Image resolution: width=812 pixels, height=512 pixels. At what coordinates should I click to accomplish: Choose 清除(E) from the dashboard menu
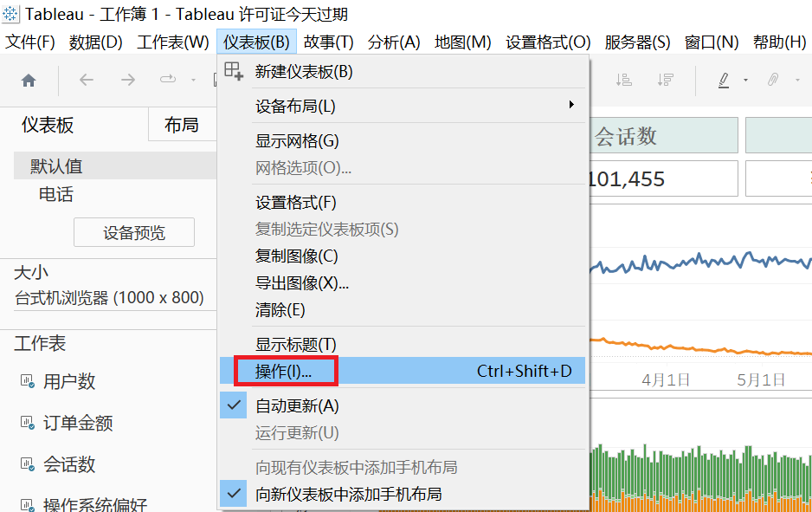[x=403, y=310]
